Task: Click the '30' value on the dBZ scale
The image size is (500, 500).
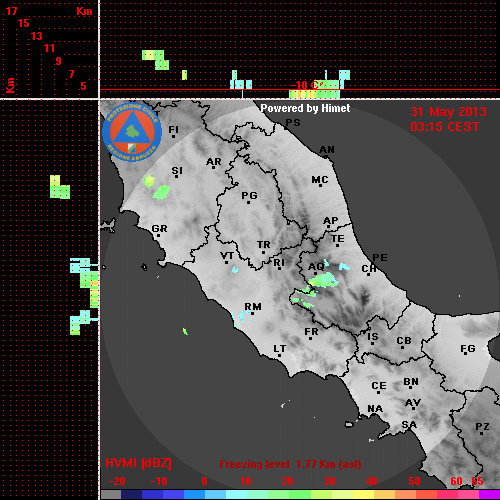Action: [x=329, y=481]
